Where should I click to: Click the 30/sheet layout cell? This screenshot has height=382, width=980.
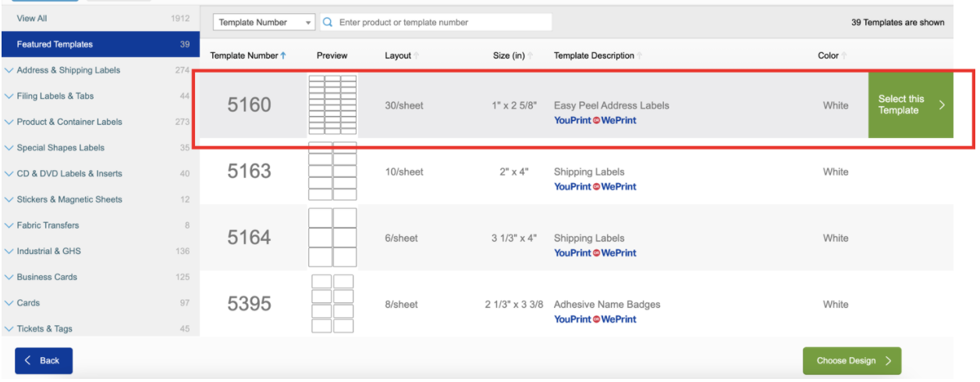(x=404, y=105)
